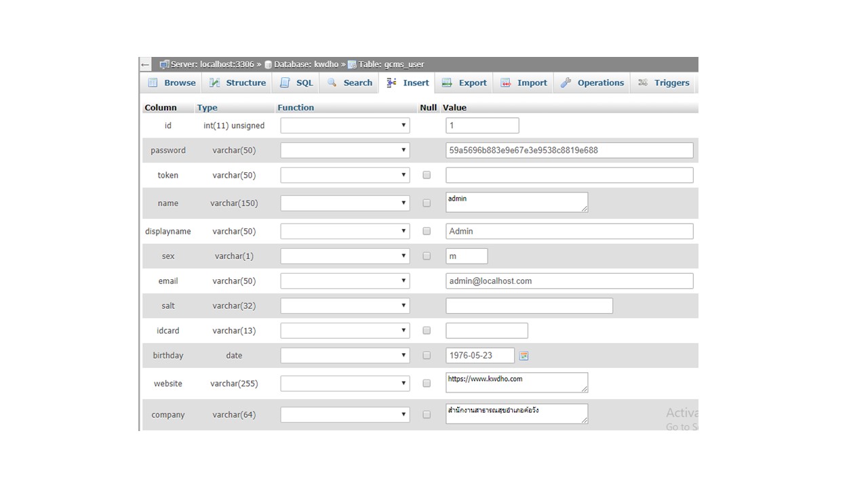The height and width of the screenshot is (488, 868).
Task: Switch to the Operations tab
Action: tap(592, 83)
